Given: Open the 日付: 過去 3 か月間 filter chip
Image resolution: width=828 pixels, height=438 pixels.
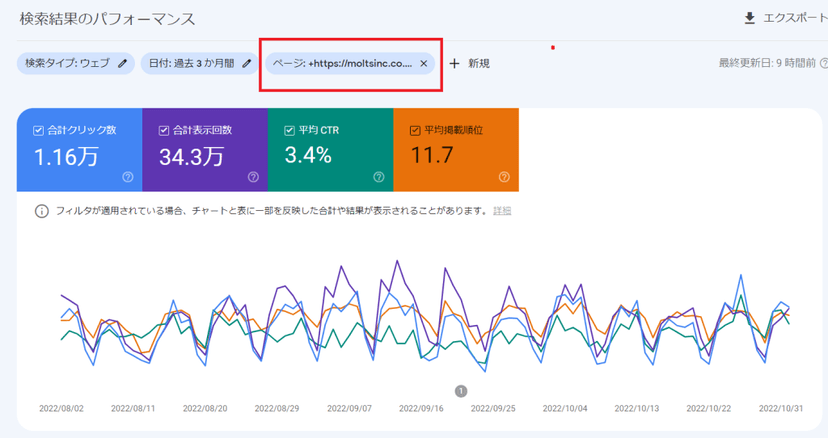Looking at the screenshot, I should (200, 63).
